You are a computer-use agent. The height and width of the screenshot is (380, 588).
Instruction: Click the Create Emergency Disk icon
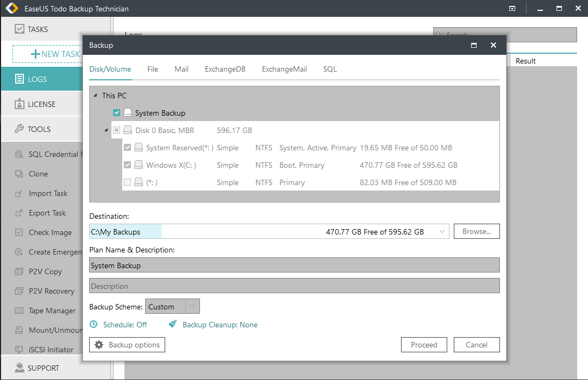click(x=19, y=252)
